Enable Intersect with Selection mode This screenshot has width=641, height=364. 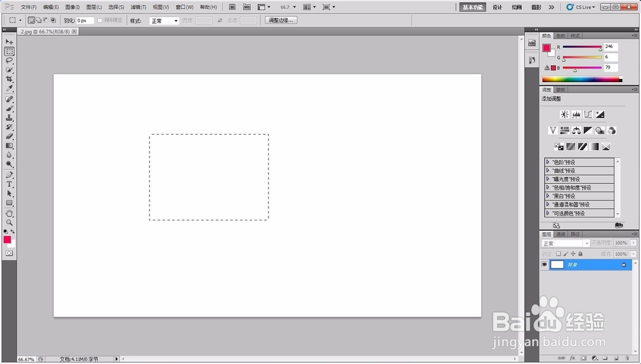click(53, 20)
